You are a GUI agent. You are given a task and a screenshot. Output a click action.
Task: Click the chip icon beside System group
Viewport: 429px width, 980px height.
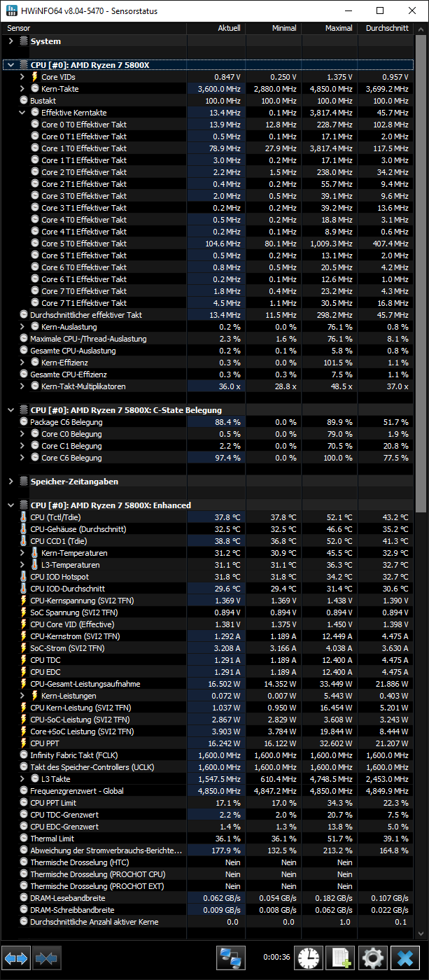coord(24,41)
